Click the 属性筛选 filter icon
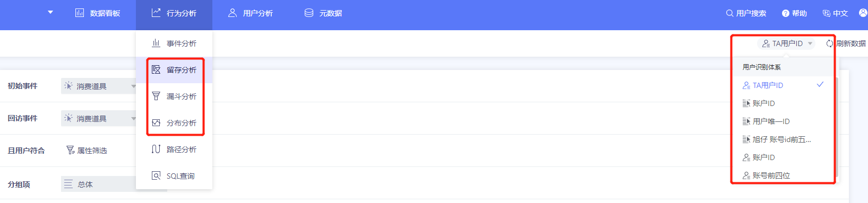The height and width of the screenshot is (203, 868). (70, 151)
